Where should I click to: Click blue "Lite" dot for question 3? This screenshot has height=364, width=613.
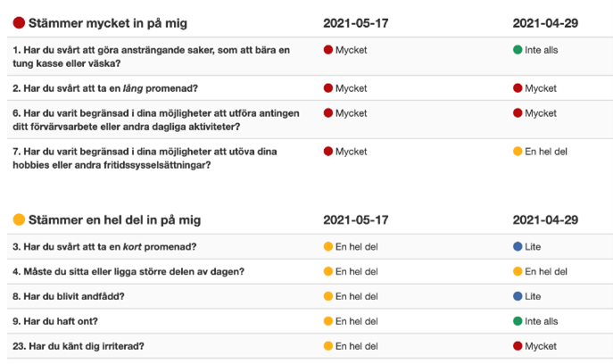point(518,246)
